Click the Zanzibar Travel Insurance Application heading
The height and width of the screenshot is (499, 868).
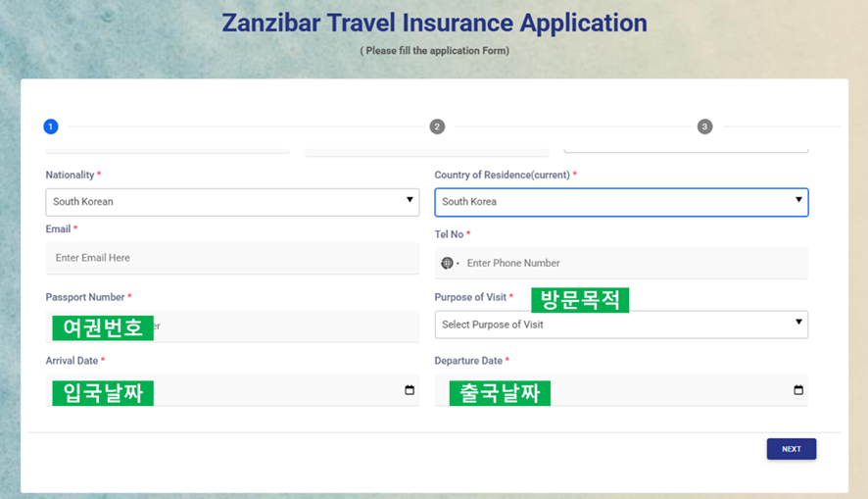click(435, 24)
